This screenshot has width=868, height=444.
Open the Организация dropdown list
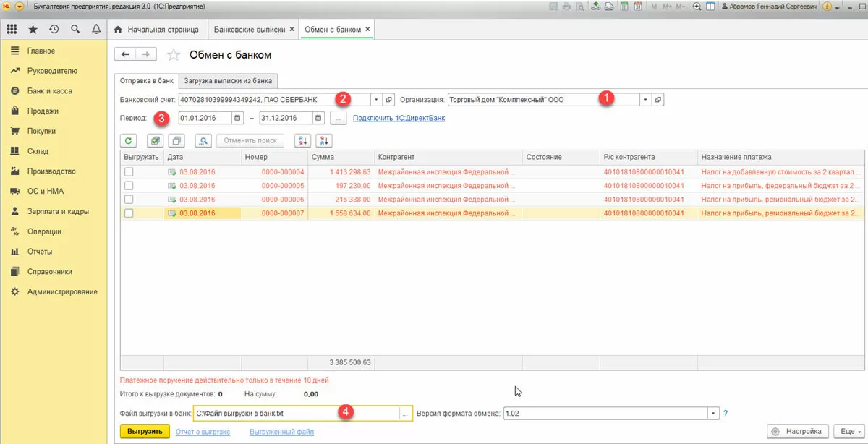[x=645, y=100]
